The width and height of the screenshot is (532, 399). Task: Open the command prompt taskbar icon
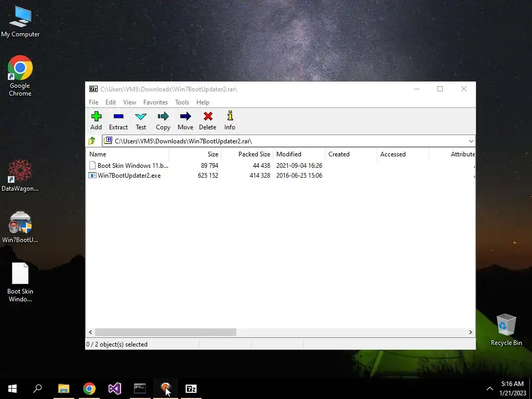(140, 389)
